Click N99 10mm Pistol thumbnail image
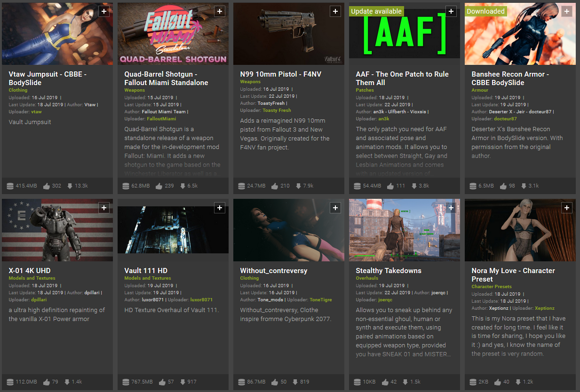Image resolution: width=580 pixels, height=392 pixels. click(x=289, y=34)
